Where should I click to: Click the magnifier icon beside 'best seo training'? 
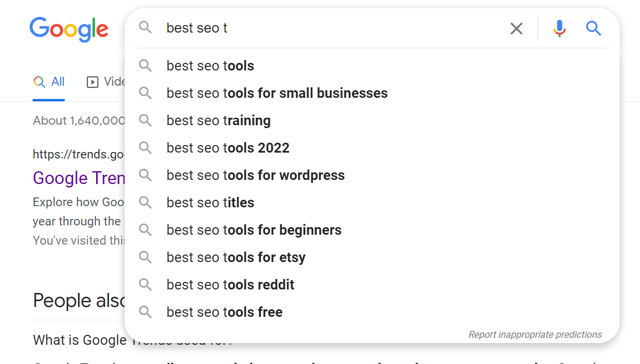tap(145, 121)
